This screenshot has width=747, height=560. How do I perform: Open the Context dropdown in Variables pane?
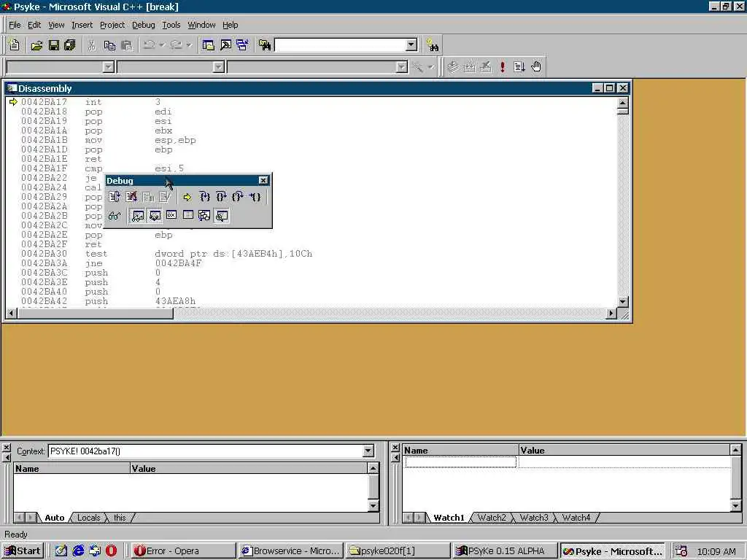pyautogui.click(x=368, y=451)
